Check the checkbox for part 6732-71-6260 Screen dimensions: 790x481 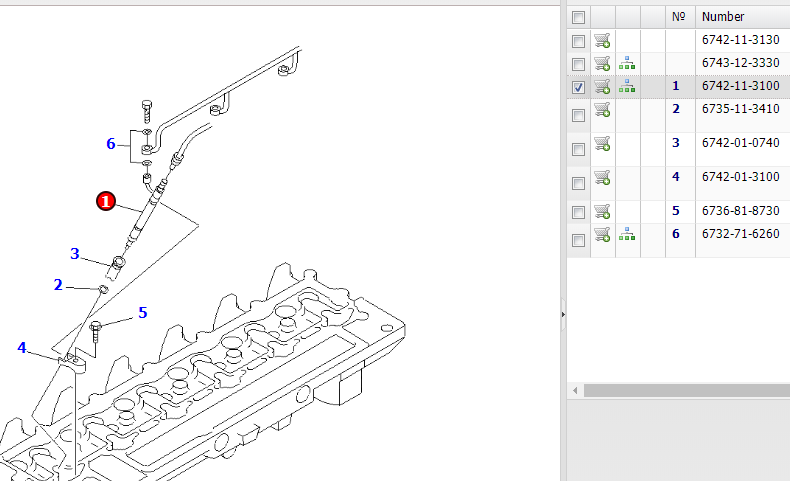(x=578, y=240)
